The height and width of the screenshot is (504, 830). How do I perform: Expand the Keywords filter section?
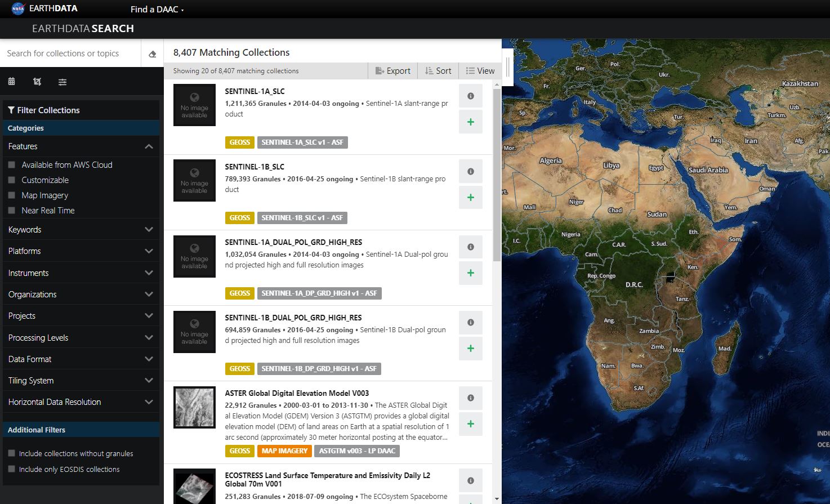coord(81,230)
